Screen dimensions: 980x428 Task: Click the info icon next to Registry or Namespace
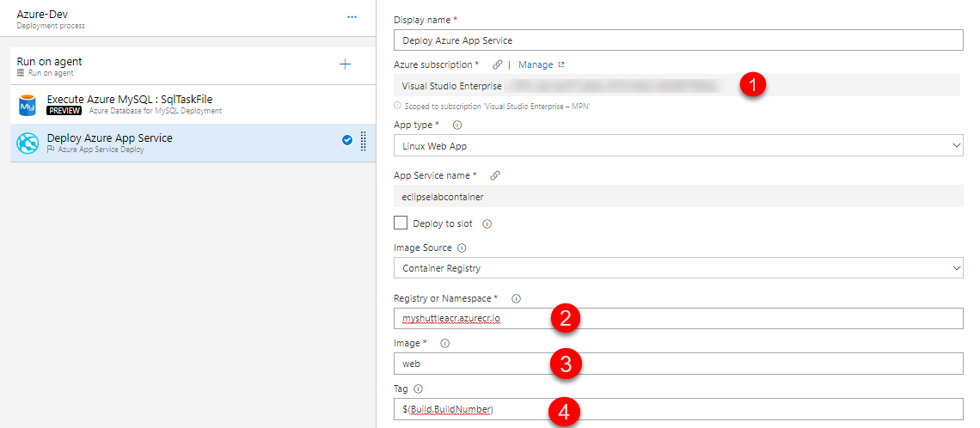[517, 299]
